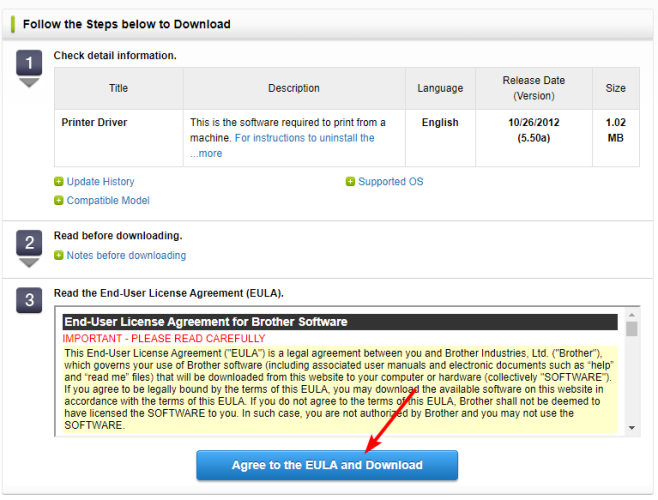Open Notes before downloading
This screenshot has width=658, height=500.
(126, 255)
